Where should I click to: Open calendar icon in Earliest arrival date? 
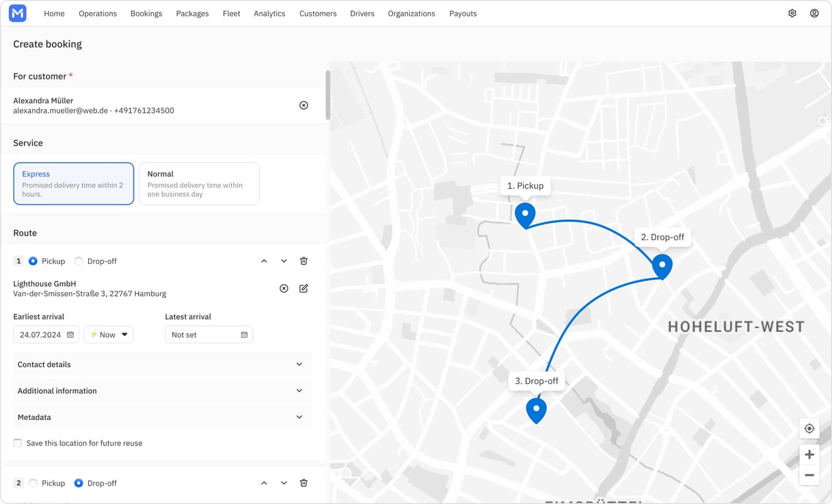click(x=70, y=335)
